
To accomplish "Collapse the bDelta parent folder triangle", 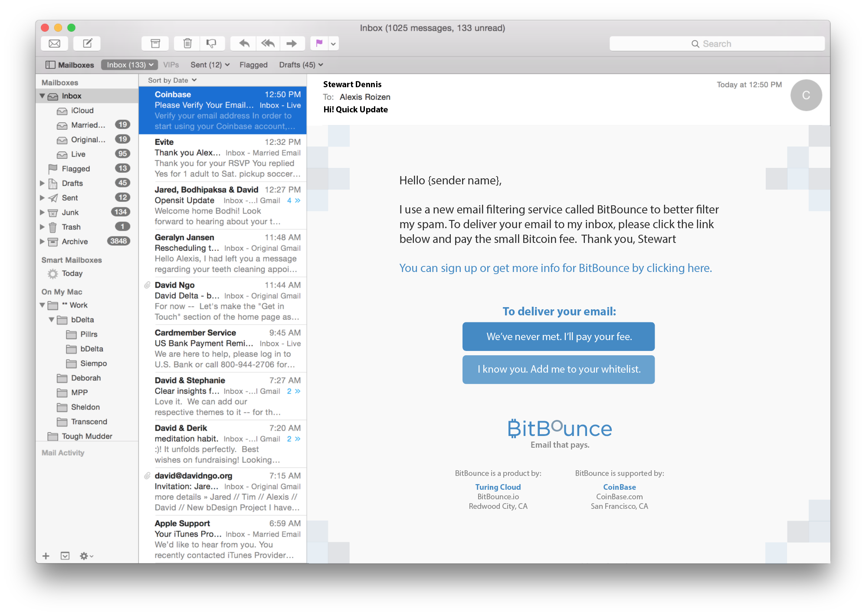I will point(52,320).
